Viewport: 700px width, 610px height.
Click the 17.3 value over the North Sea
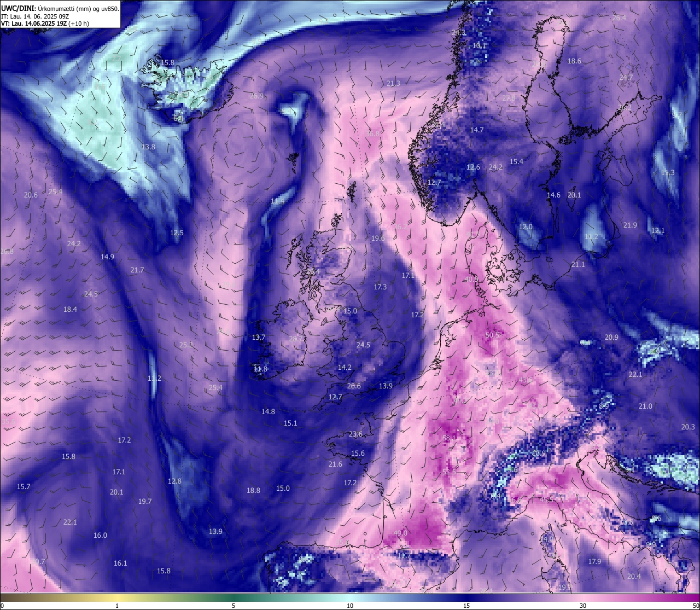point(380,287)
